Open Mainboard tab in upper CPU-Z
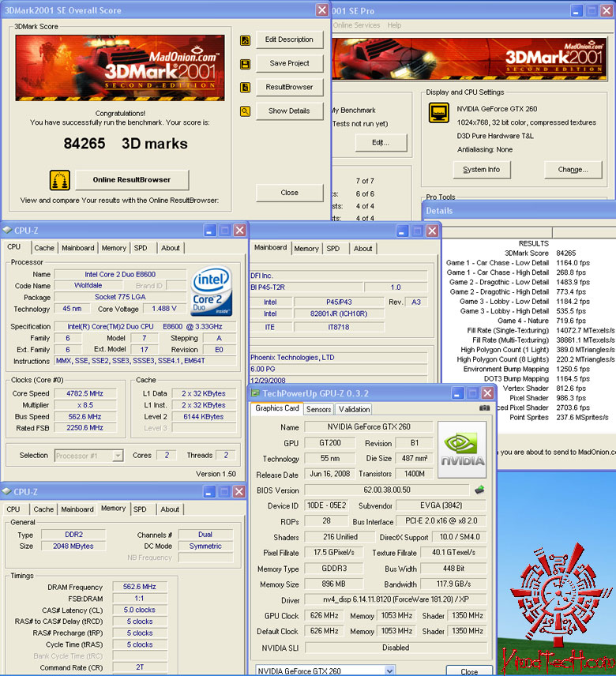This screenshot has height=676, width=616. click(77, 248)
